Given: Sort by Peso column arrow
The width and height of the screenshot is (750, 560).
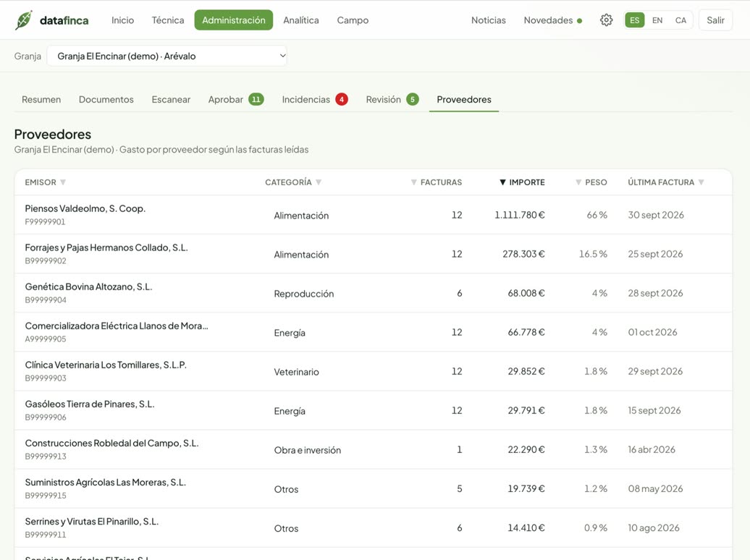Looking at the screenshot, I should click(x=578, y=182).
